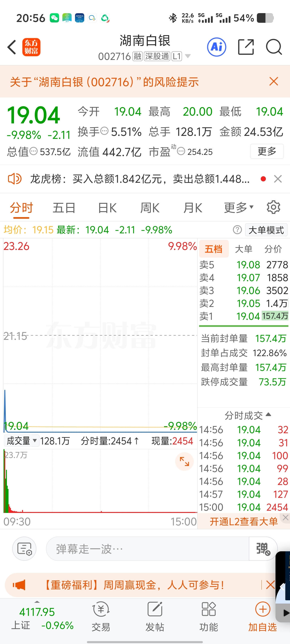The height and width of the screenshot is (644, 290).
Task: Select the 五档 order book tab
Action: 214,249
